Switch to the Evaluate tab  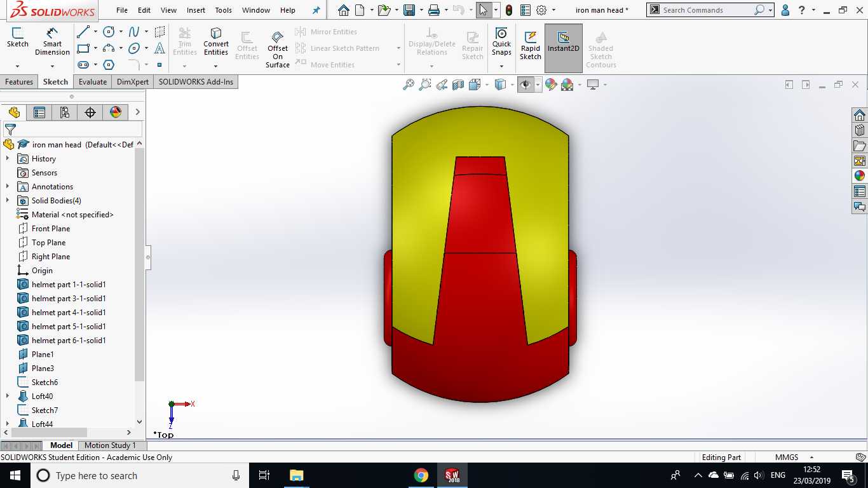[93, 82]
